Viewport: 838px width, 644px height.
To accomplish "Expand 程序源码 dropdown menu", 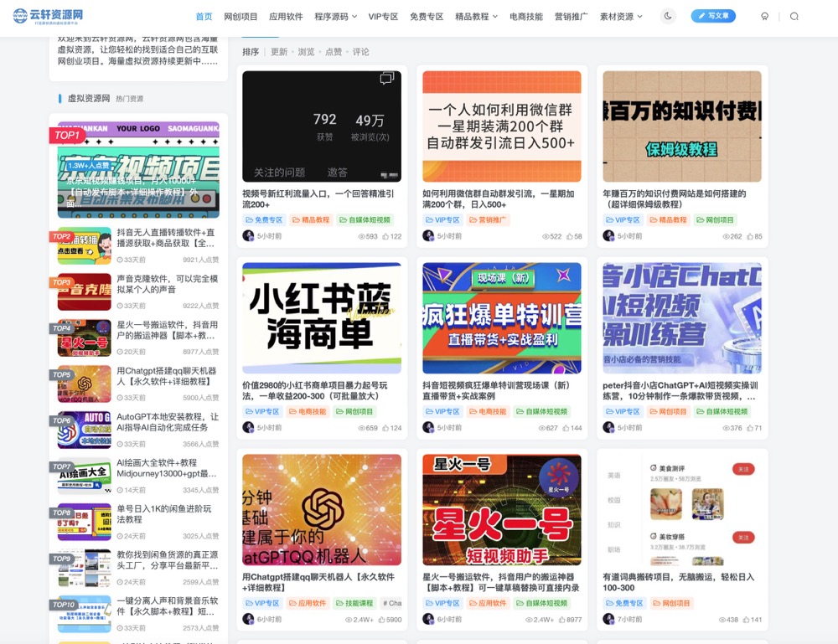I will (x=336, y=17).
